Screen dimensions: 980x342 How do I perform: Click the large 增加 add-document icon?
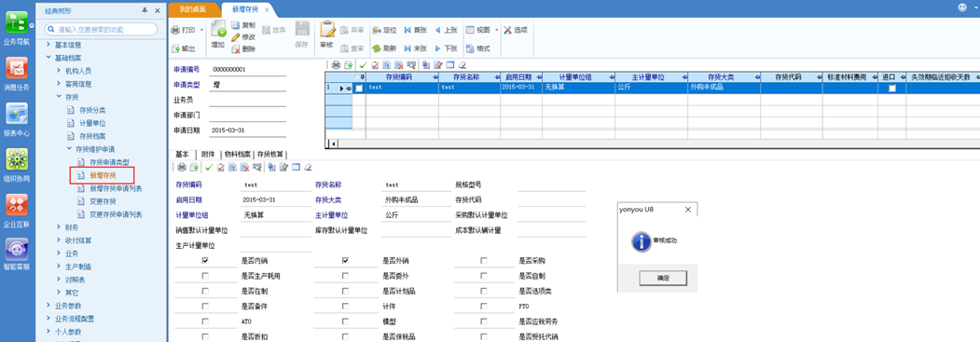tap(218, 29)
